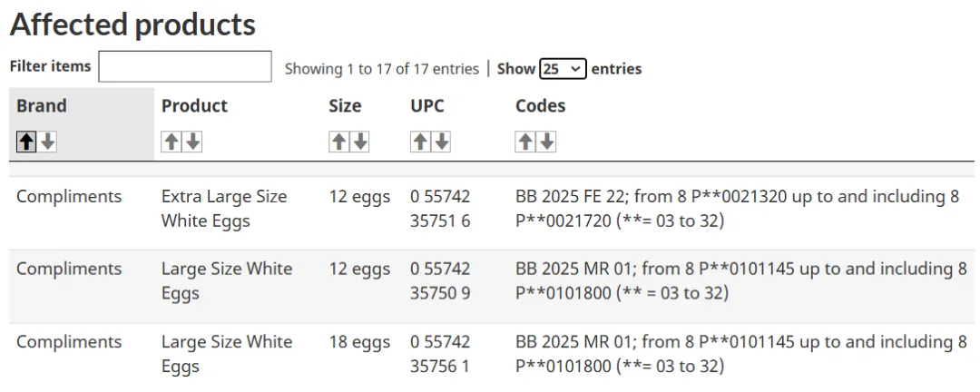Click UPC 0 55742 35750 9 cell

click(x=440, y=281)
